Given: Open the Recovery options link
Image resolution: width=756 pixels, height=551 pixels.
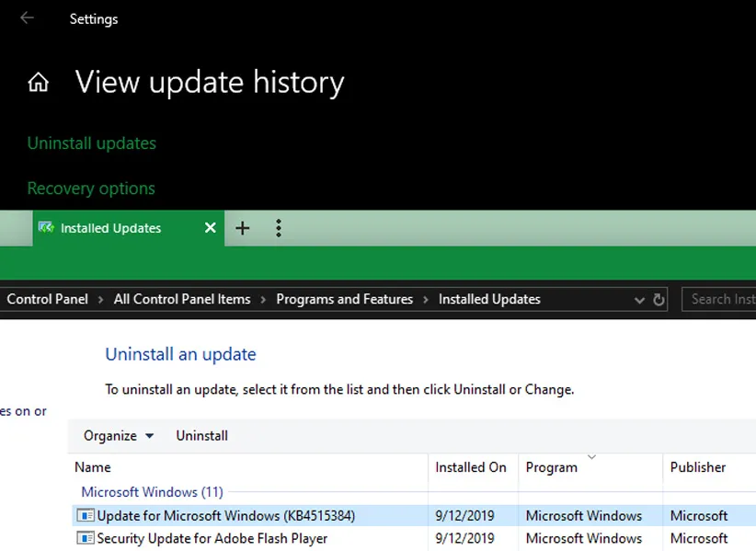Looking at the screenshot, I should tap(91, 189).
